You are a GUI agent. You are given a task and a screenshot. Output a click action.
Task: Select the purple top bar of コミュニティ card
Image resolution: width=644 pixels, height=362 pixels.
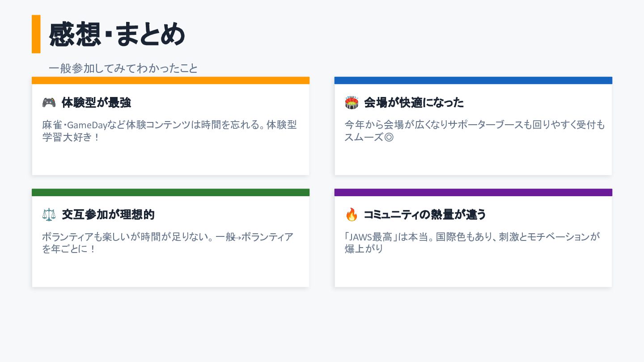473,193
